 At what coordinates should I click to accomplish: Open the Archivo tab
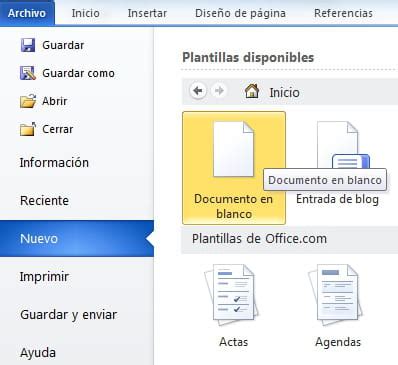(27, 13)
